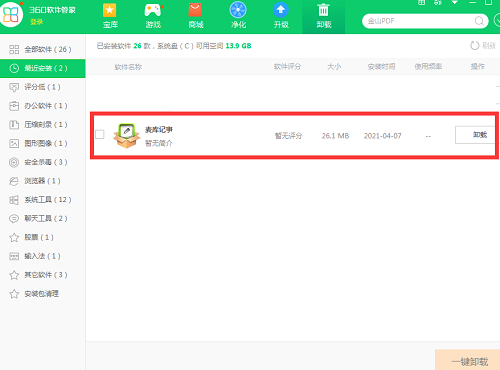The height and width of the screenshot is (370, 500).
Task: Click the 卸载 button for 麦库记事
Action: click(x=475, y=135)
